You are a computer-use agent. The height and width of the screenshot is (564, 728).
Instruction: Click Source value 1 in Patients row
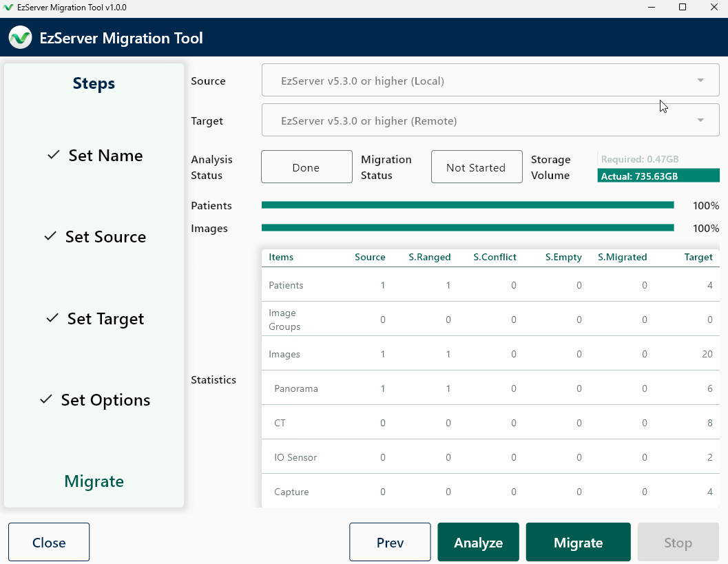click(382, 285)
